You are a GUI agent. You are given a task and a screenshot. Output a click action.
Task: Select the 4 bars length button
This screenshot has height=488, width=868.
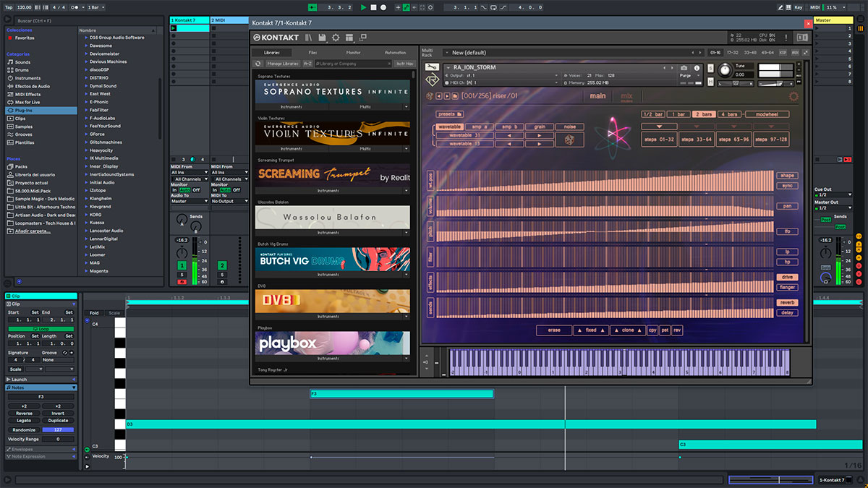(731, 114)
